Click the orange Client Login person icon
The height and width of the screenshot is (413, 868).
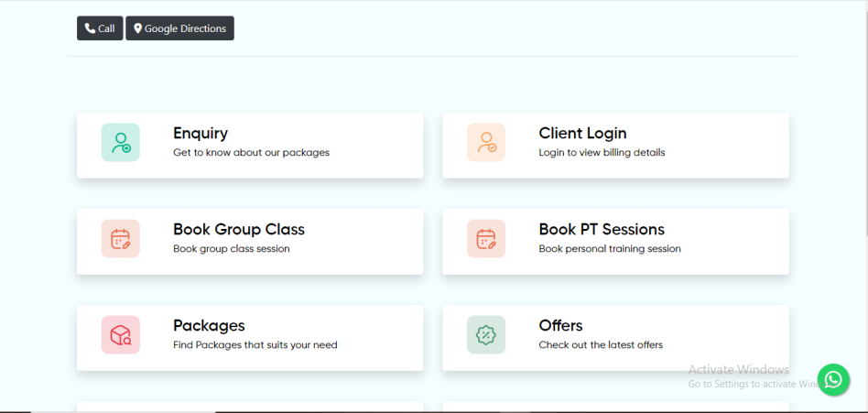coord(486,142)
